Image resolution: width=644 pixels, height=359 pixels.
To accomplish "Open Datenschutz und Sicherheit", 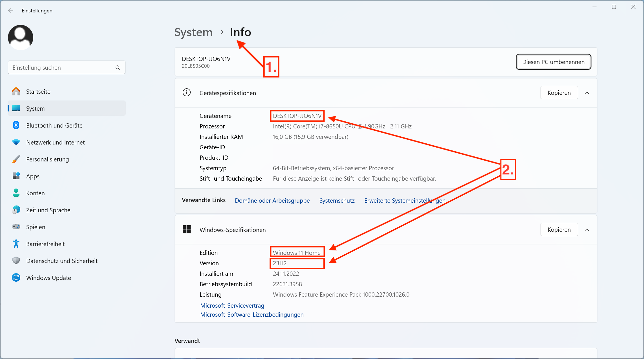I will (x=67, y=261).
